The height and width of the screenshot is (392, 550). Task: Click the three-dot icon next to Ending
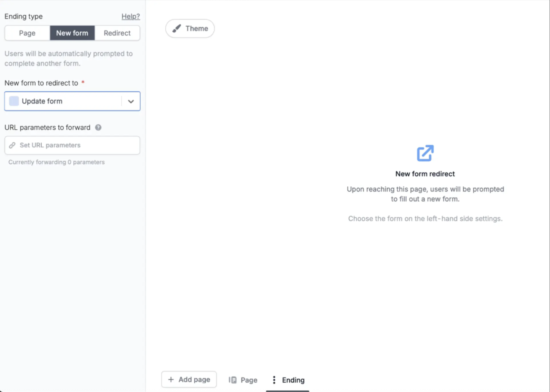(x=274, y=380)
